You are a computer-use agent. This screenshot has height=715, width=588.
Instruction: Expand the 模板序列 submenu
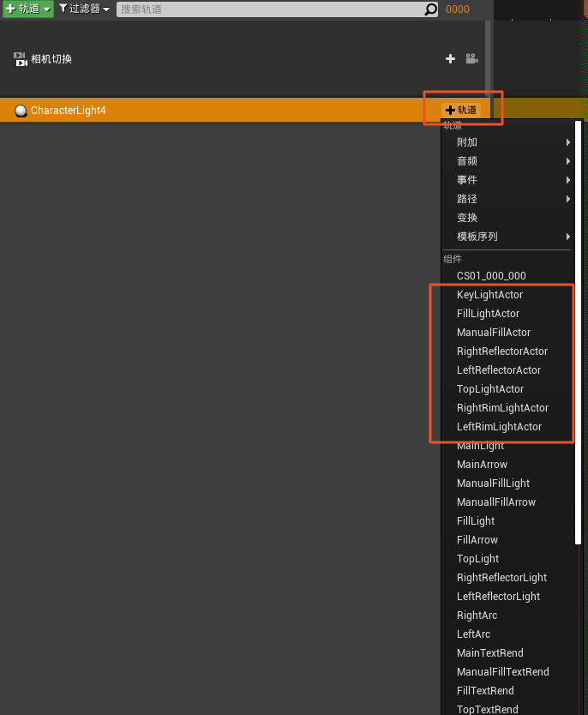506,237
